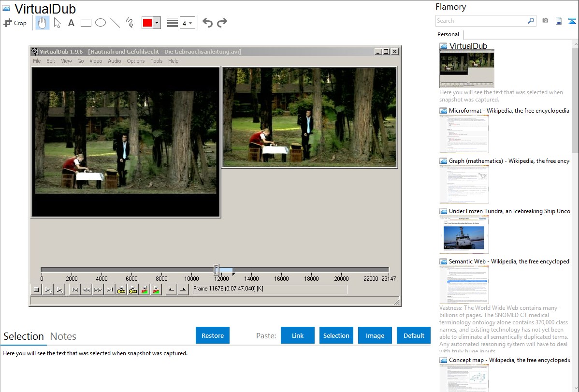Click the Paste Link button
The width and height of the screenshot is (579, 392).
pyautogui.click(x=298, y=335)
